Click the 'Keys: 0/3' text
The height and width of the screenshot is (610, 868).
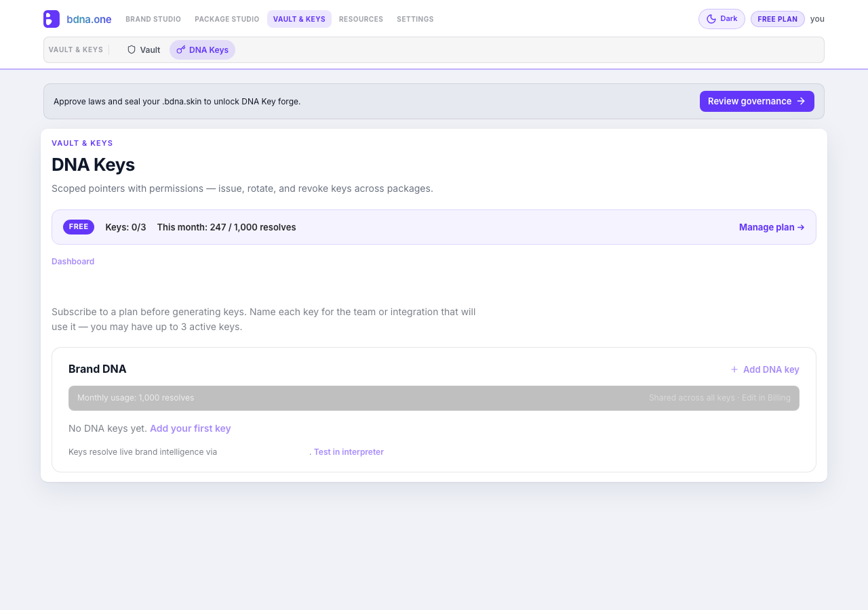(125, 227)
